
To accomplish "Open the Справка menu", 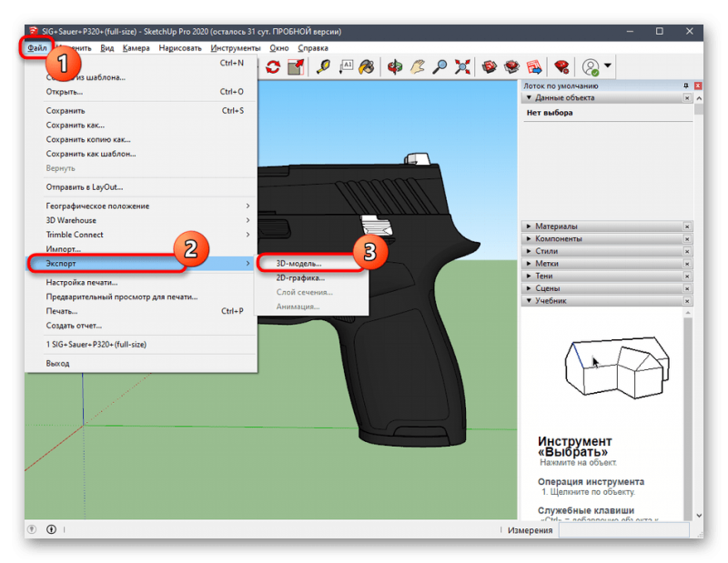I will pyautogui.click(x=313, y=48).
